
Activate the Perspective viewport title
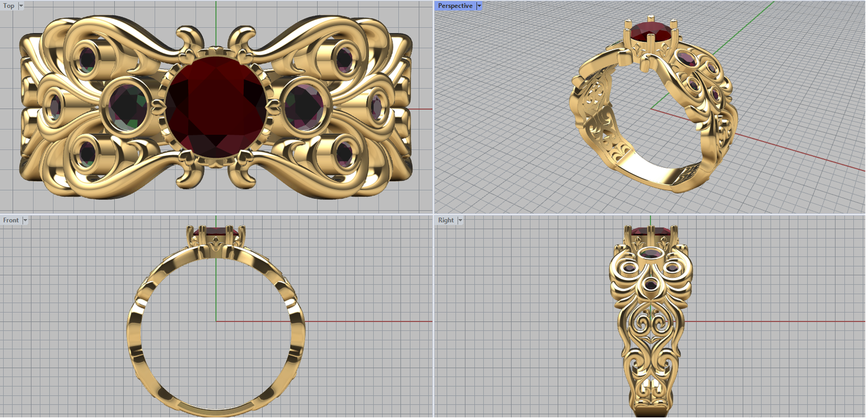(455, 5)
